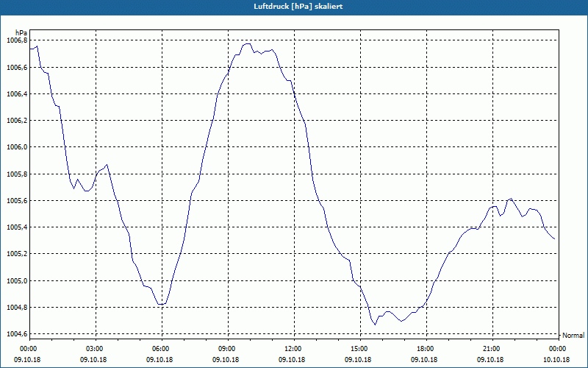The width and height of the screenshot is (588, 368).
Task: Select the '09.10.18' date under '12:00'
Action: pos(292,360)
